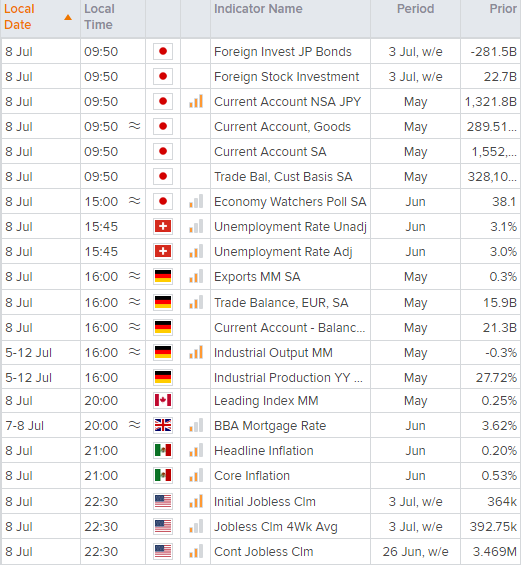Click importance bars icon for Current Account NSA JPY

pyautogui.click(x=196, y=102)
